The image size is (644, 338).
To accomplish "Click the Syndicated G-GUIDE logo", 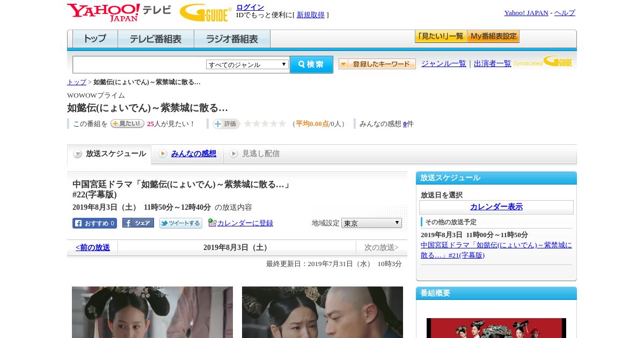I will point(543,61).
